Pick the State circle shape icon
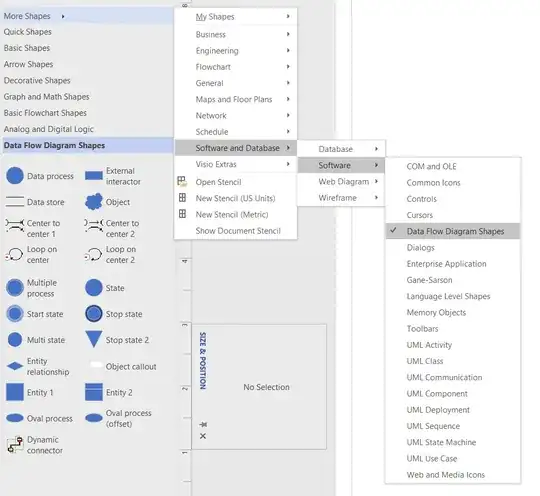Image resolution: width=540 pixels, height=496 pixels. click(x=94, y=288)
